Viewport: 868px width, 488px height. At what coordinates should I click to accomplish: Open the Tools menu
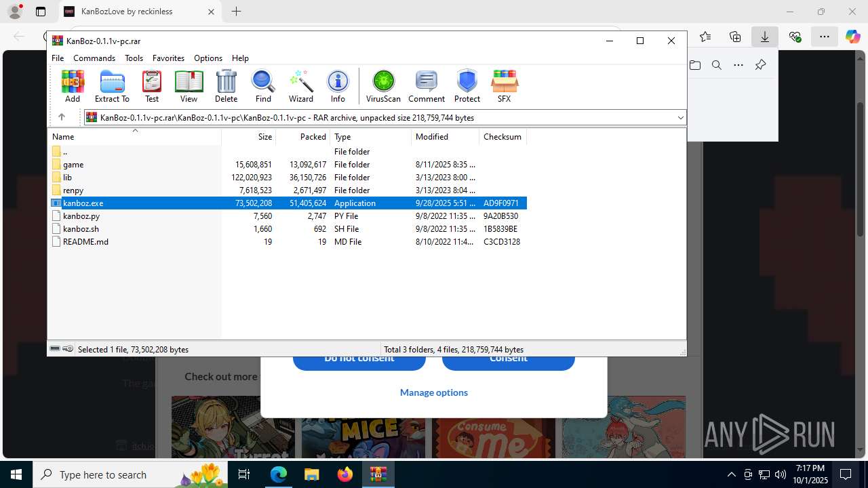134,58
